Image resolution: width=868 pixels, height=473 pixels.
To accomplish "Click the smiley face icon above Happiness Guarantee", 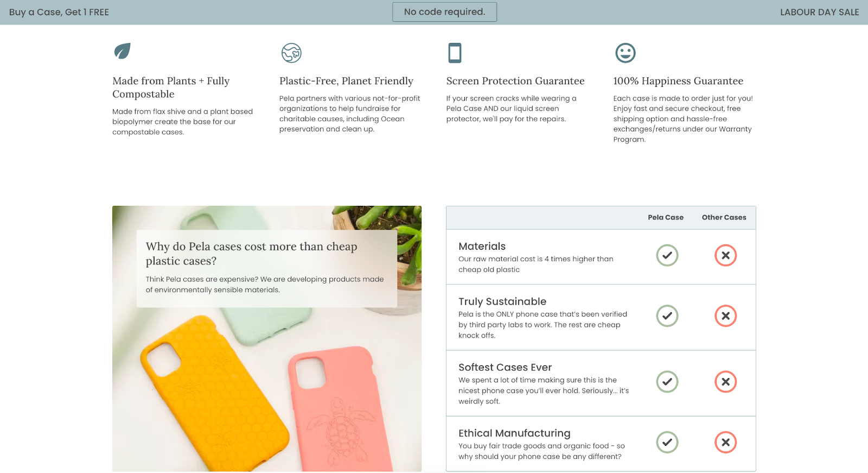I will [625, 53].
